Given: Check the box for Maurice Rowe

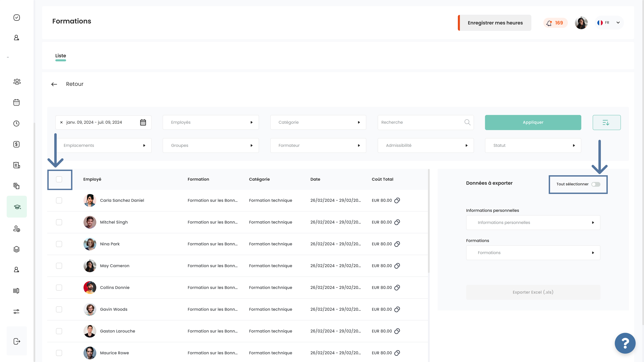Looking at the screenshot, I should click(59, 353).
